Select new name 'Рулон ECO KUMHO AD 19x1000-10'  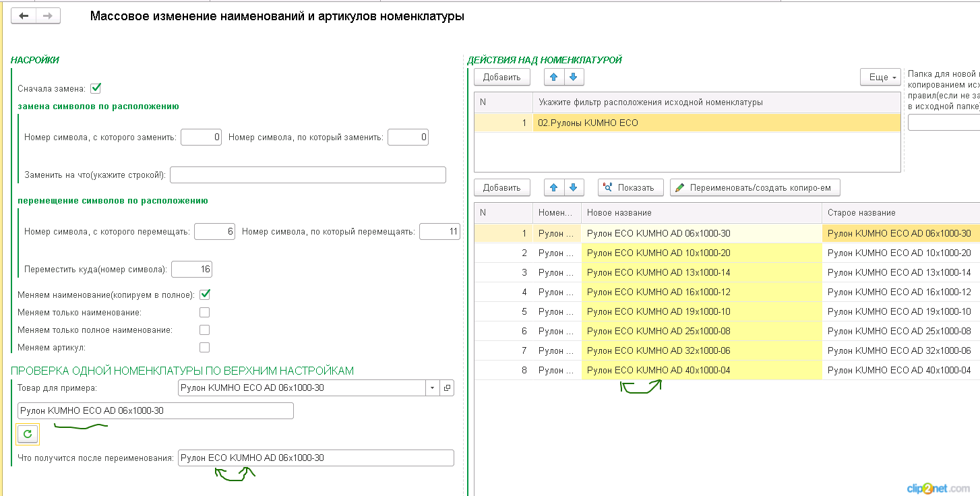coord(701,312)
